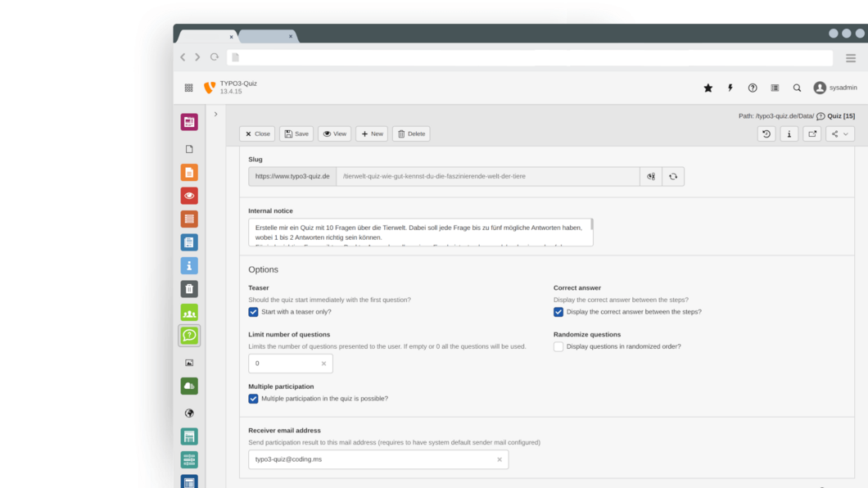Open the browser hamburger menu

[851, 57]
